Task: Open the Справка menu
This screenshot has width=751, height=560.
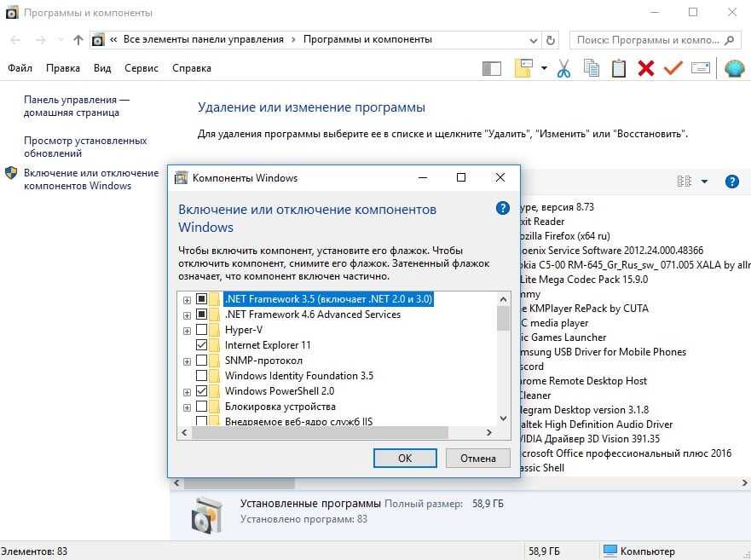Action: (192, 68)
